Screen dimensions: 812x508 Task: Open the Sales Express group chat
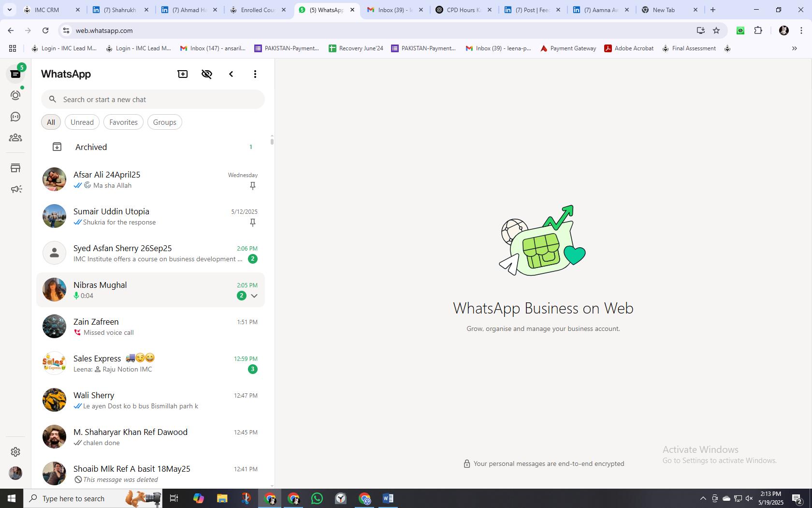click(151, 363)
